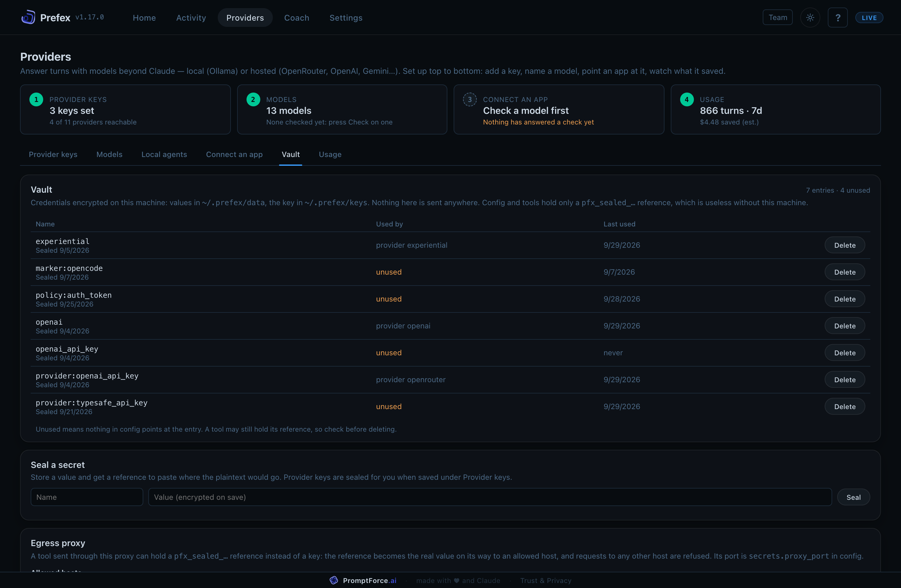Select the 'provider openrouter' used-by cell
The image size is (901, 588).
(x=411, y=379)
